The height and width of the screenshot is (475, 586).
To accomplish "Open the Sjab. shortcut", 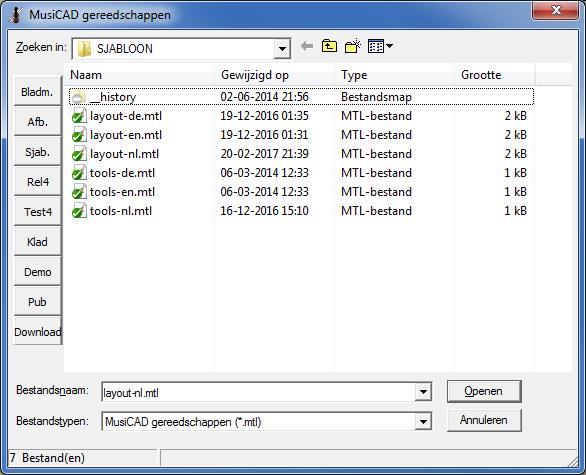I will (37, 152).
